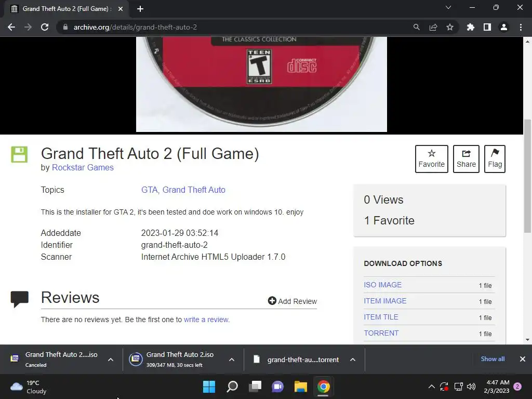Open the zoom magnifier in address bar
Viewport: 532px width, 399px height.
(x=416, y=27)
